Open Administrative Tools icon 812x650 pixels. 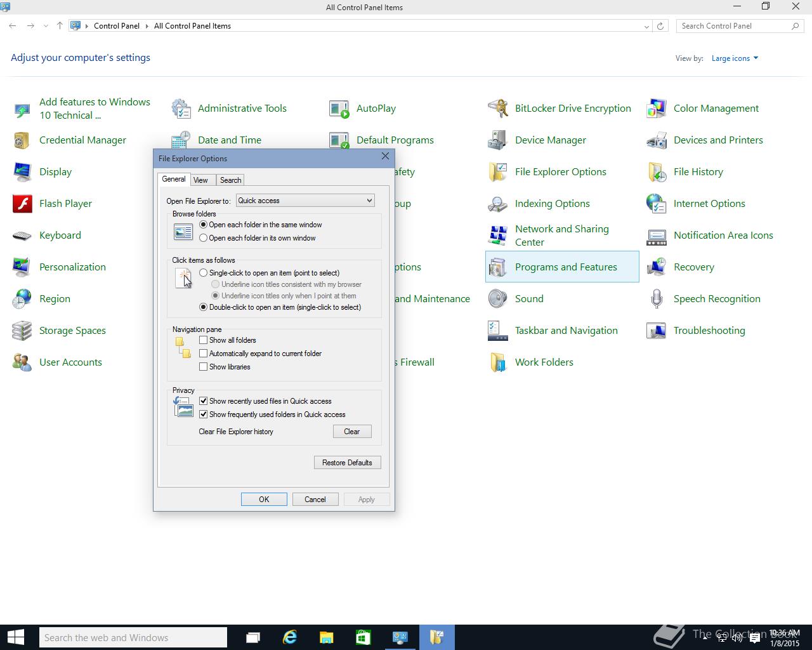pyautogui.click(x=181, y=109)
